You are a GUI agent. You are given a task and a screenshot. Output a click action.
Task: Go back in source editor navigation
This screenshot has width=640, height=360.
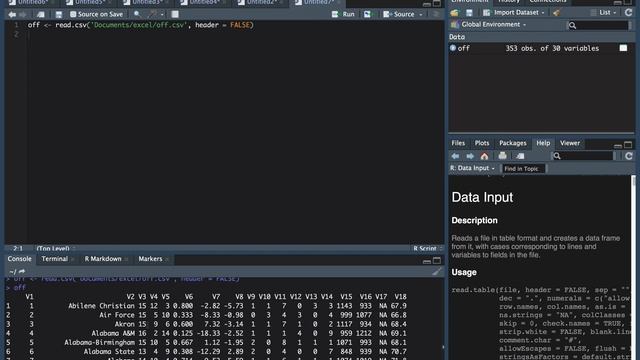coord(12,14)
